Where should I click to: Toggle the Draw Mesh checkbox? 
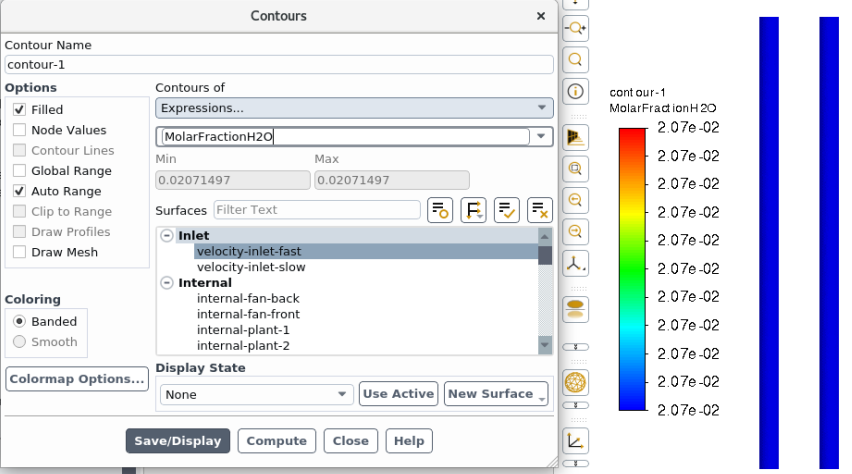(20, 252)
